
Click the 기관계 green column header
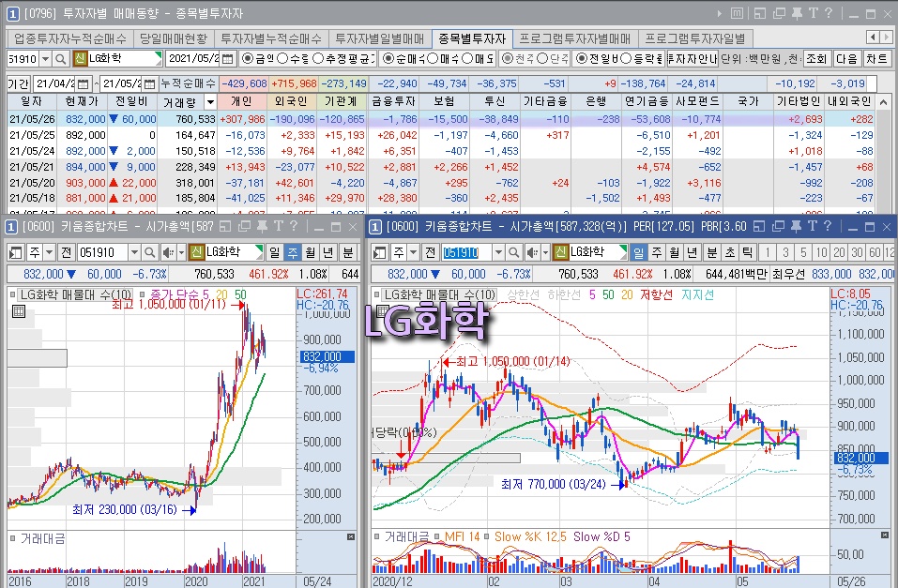pyautogui.click(x=342, y=102)
